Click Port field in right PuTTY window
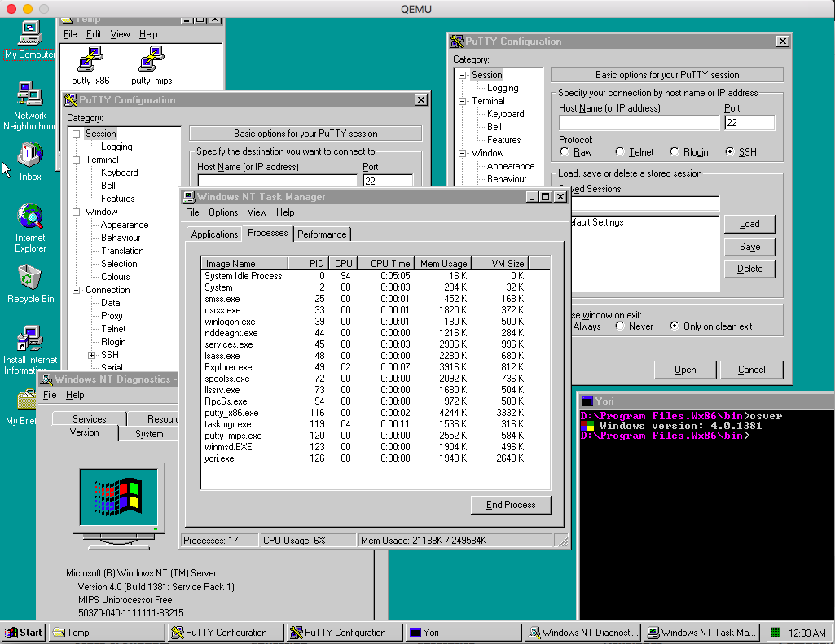Screen dimensions: 835x644 [x=749, y=123]
